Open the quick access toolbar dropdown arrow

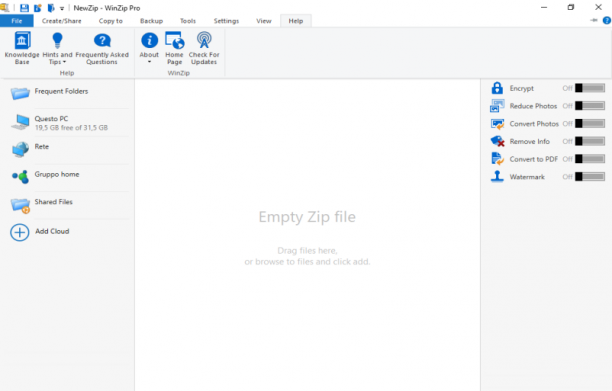click(x=62, y=8)
